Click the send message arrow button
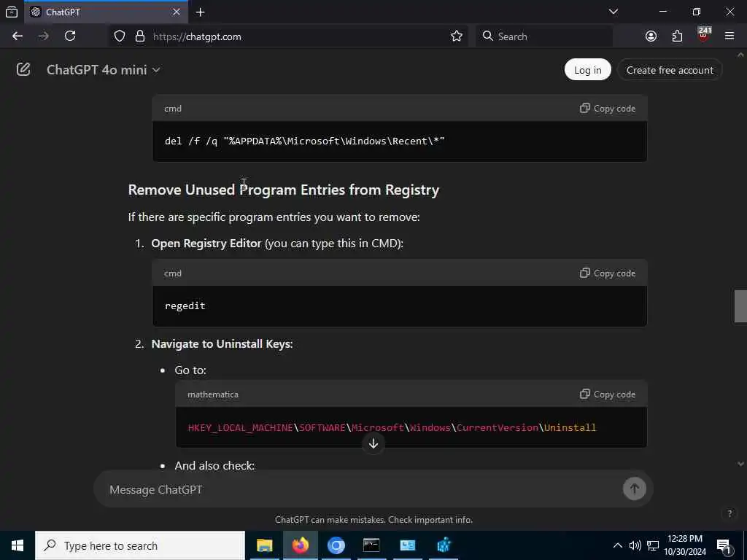Screen dimensions: 747x560 coord(634,489)
